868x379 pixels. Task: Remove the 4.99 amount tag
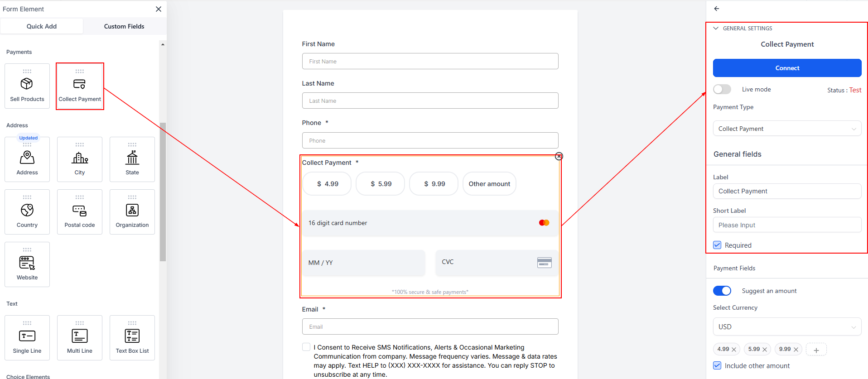click(x=734, y=350)
